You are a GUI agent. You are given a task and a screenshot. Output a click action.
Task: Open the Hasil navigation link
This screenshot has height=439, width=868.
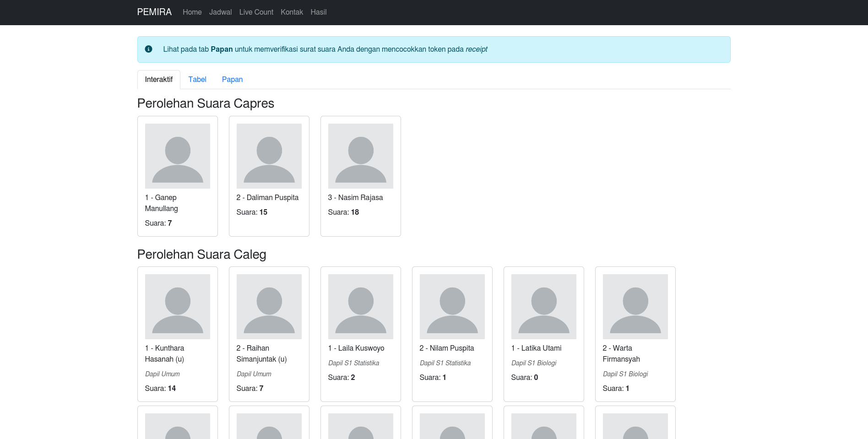318,12
